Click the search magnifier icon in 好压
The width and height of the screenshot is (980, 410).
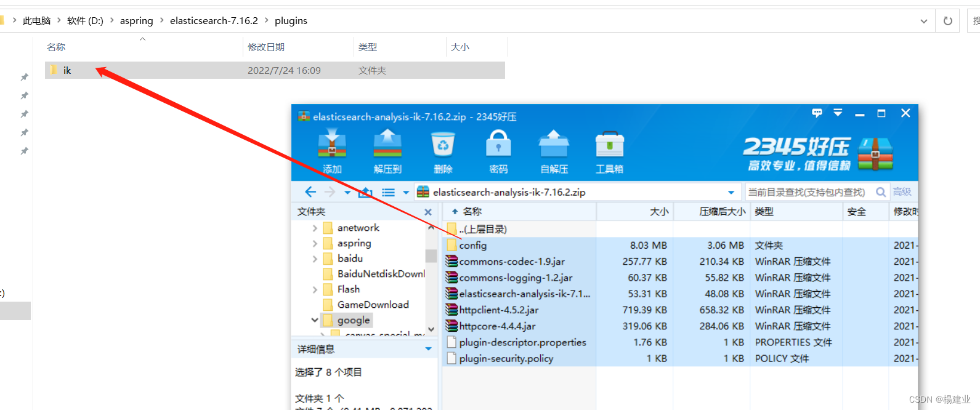[881, 192]
